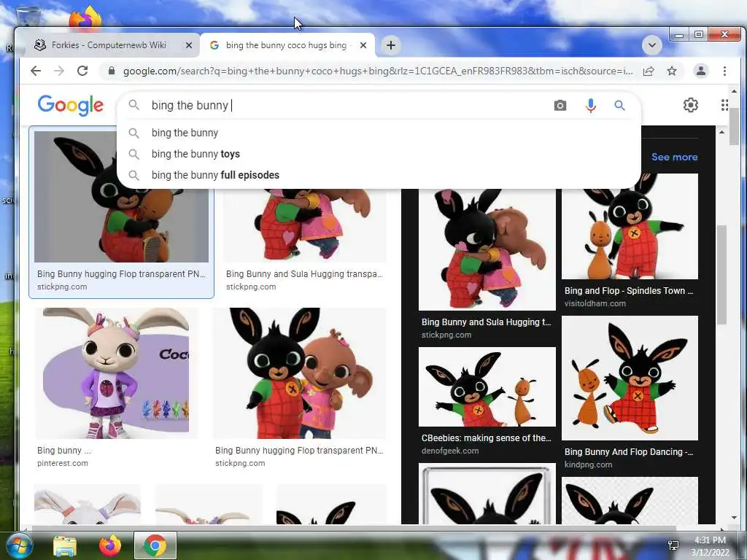Click the kindpng.com source text
Image resolution: width=747 pixels, height=560 pixels.
coord(588,464)
